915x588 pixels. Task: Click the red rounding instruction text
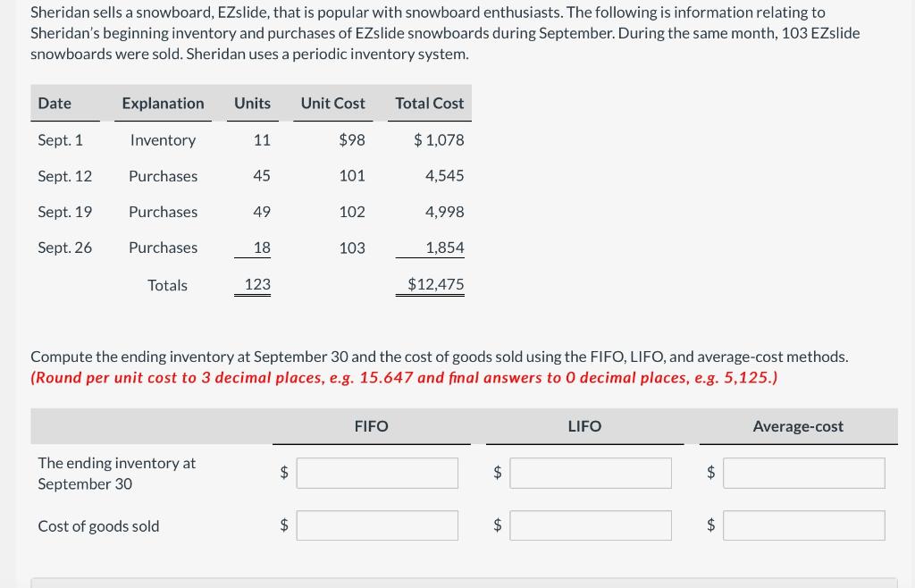pyautogui.click(x=404, y=378)
